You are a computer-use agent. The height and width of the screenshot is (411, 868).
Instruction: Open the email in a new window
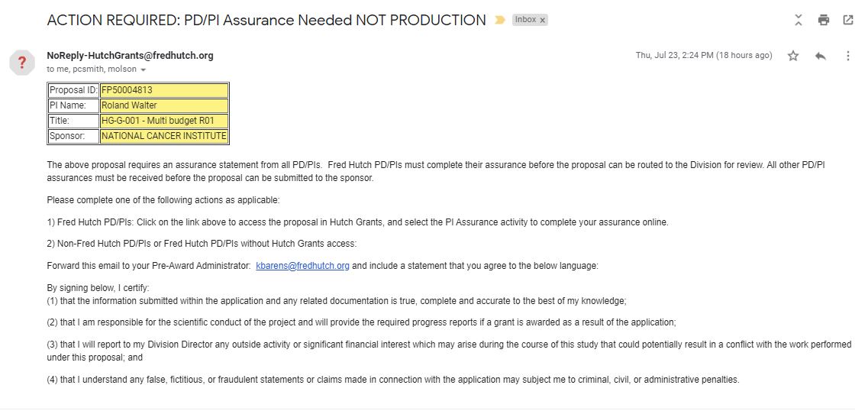pos(847,20)
